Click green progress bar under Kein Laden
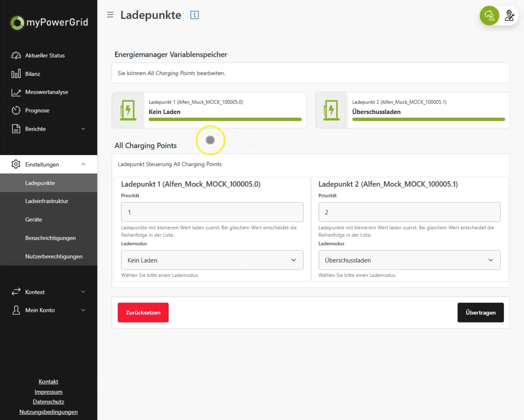The image size is (524, 420). [225, 119]
